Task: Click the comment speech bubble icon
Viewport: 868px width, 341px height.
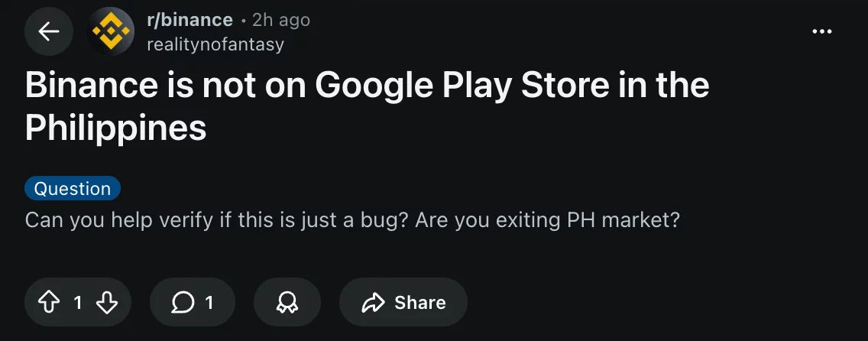Action: [x=183, y=303]
